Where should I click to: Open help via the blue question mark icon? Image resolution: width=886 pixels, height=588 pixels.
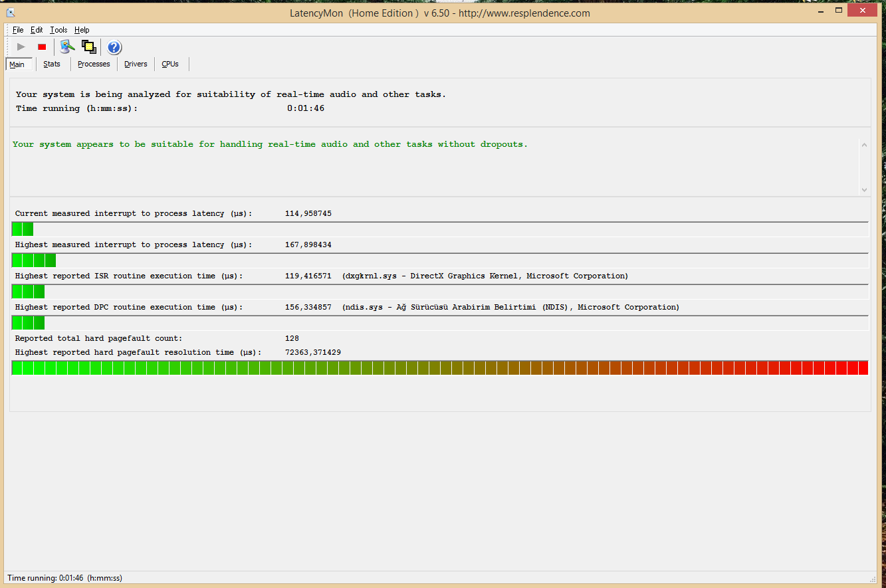coord(114,47)
